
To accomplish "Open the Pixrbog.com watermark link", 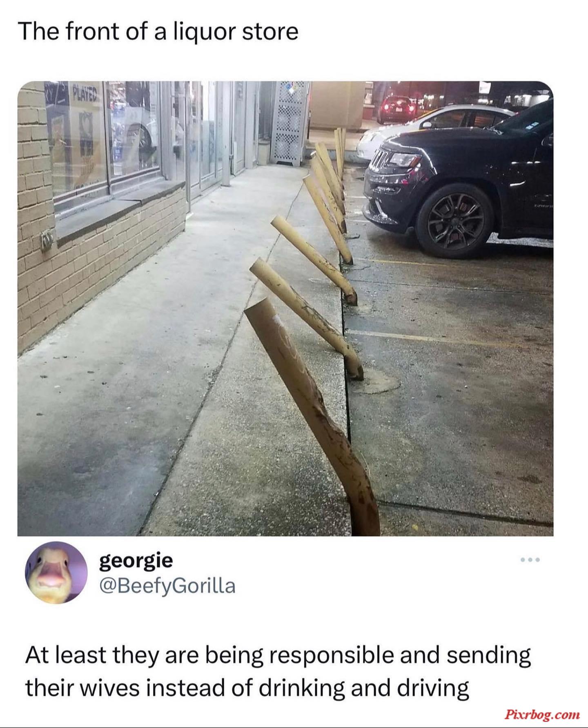I will pyautogui.click(x=542, y=714).
